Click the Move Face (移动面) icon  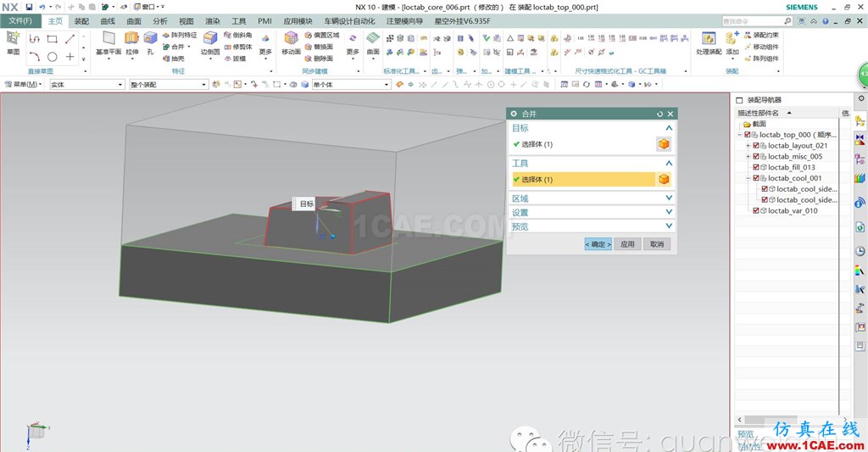tap(291, 39)
